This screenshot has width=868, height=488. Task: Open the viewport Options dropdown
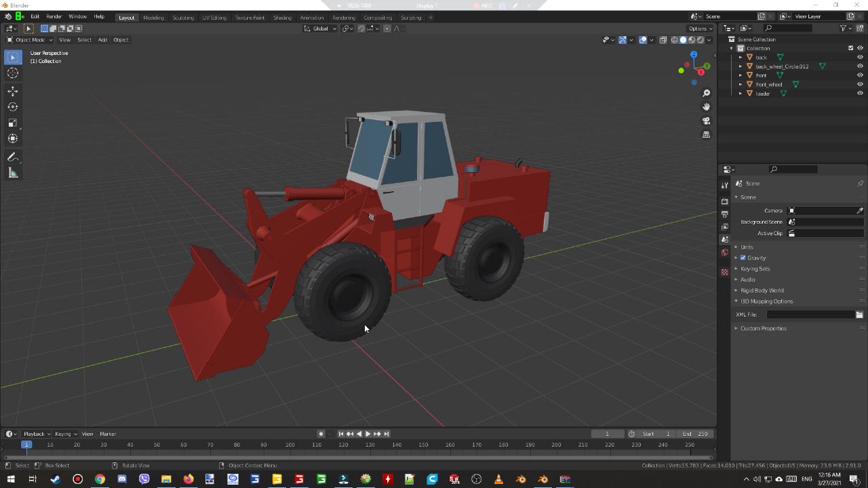click(x=701, y=28)
